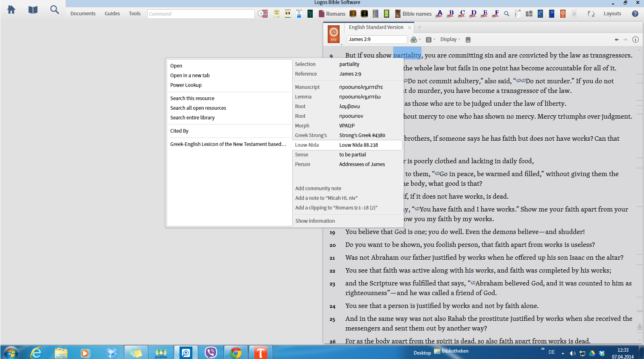Select the Louw-Nida 88.238 row
Viewport: 644px width, 359px height.
pyautogui.click(x=348, y=145)
